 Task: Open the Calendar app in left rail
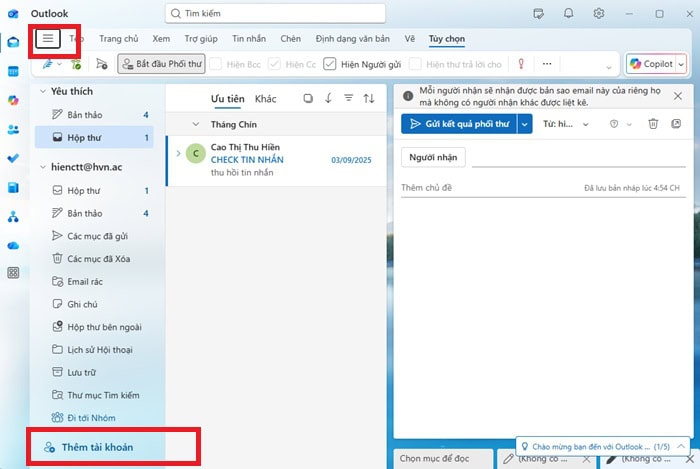[13, 71]
